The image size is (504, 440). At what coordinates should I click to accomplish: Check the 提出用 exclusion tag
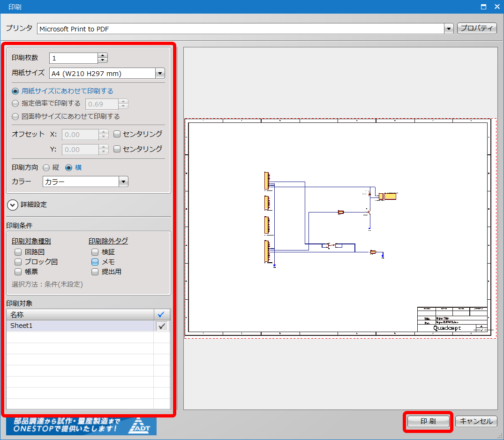pyautogui.click(x=95, y=272)
